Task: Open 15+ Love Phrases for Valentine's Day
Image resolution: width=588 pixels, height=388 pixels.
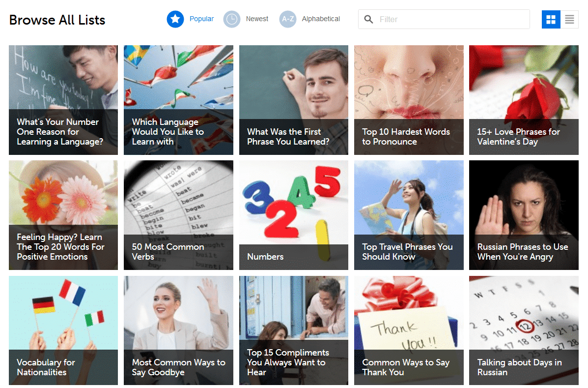Action: pos(524,100)
